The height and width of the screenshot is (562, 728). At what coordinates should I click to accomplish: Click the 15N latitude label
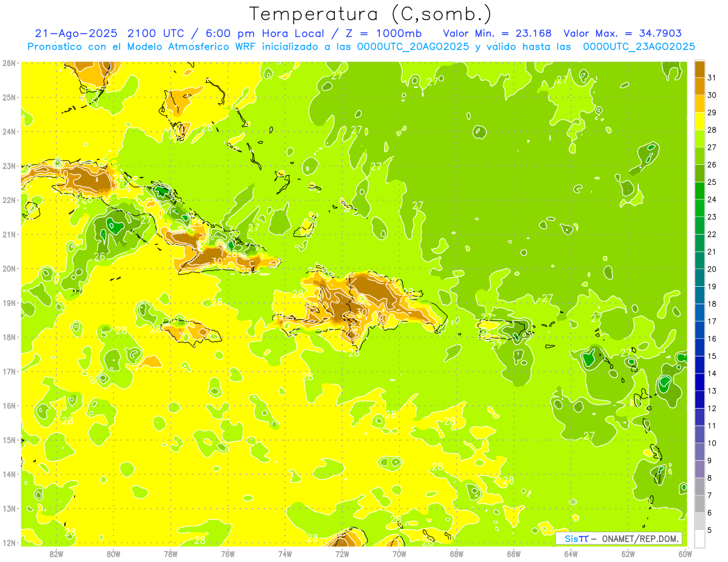point(8,440)
